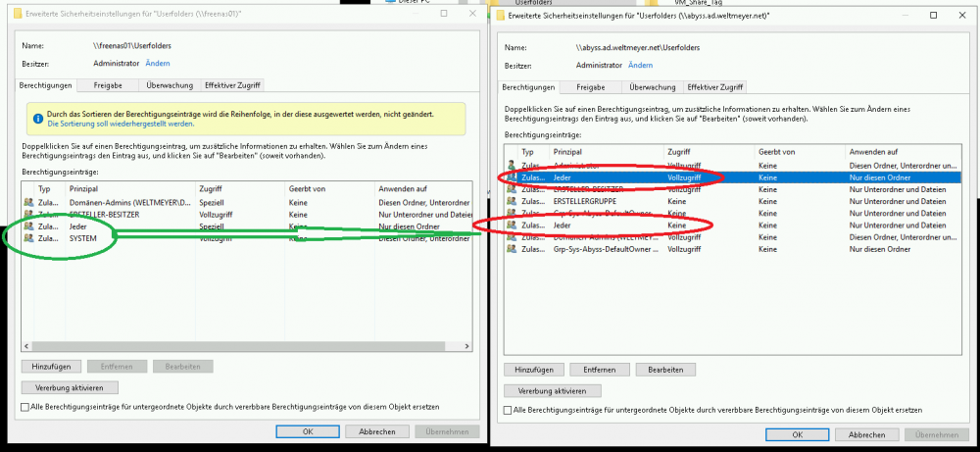Click the 'Nur diesen Ordner' cell of the highlighted Jeder row
980x452 pixels.
[879, 177]
